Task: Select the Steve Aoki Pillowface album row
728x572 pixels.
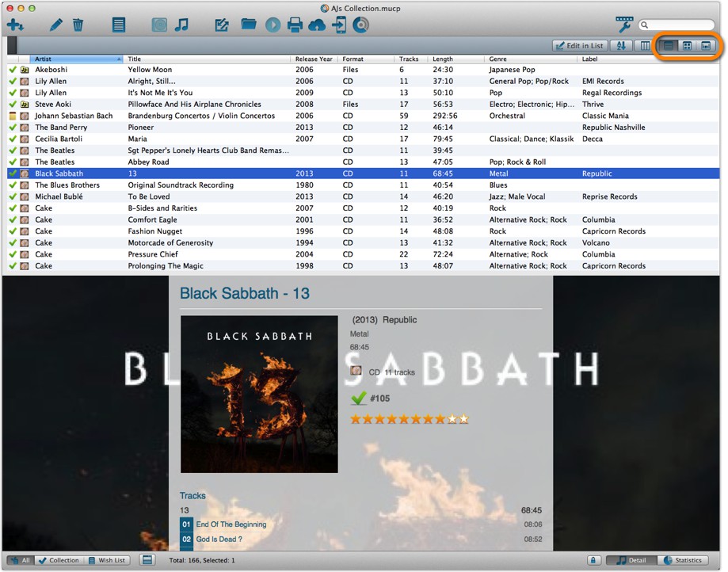Action: [364, 105]
